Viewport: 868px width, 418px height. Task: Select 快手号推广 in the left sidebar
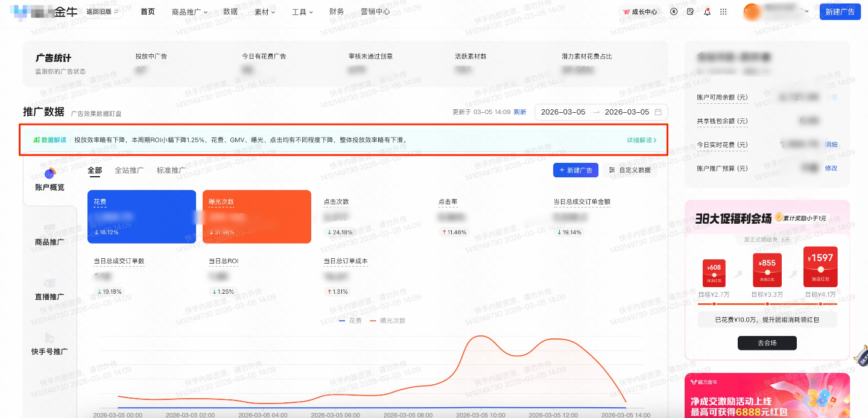[x=50, y=345]
